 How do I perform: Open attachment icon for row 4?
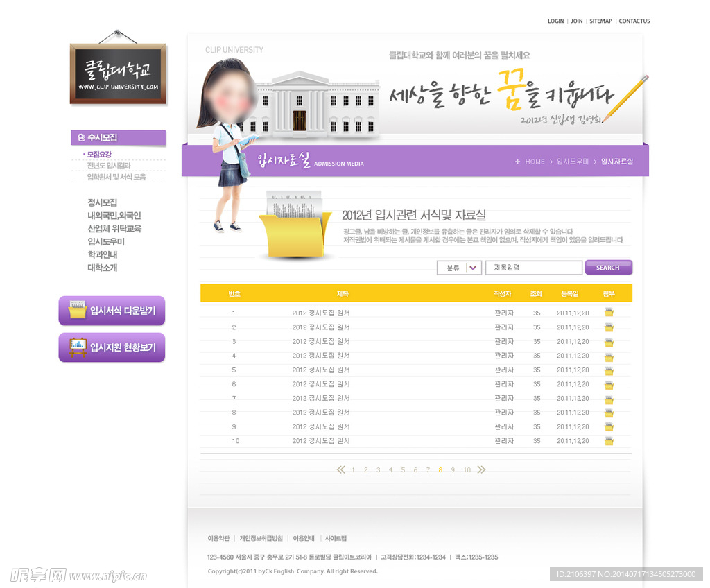point(609,356)
